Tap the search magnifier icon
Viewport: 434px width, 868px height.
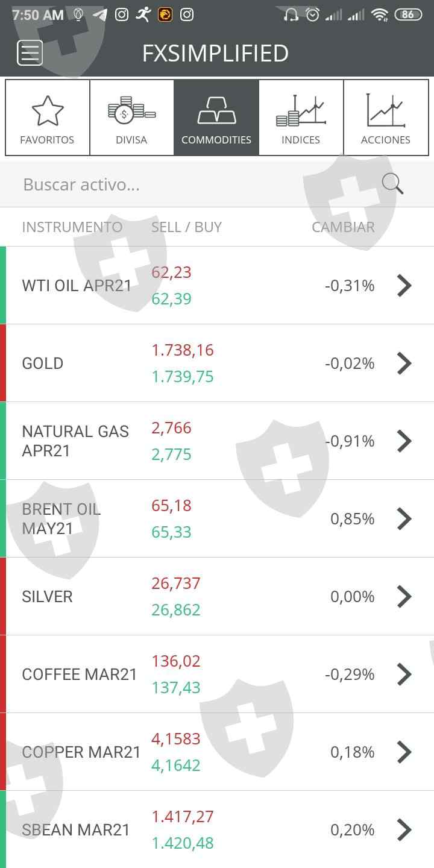[392, 184]
